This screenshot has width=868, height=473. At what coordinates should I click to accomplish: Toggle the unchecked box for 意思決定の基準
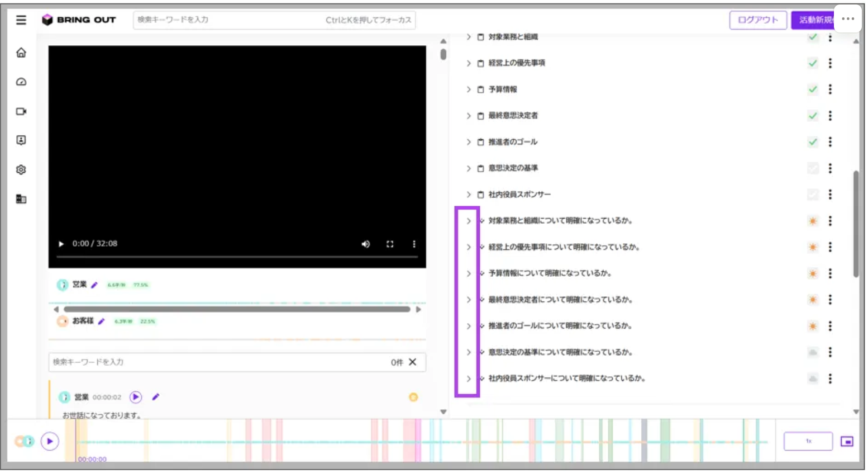[x=813, y=168]
